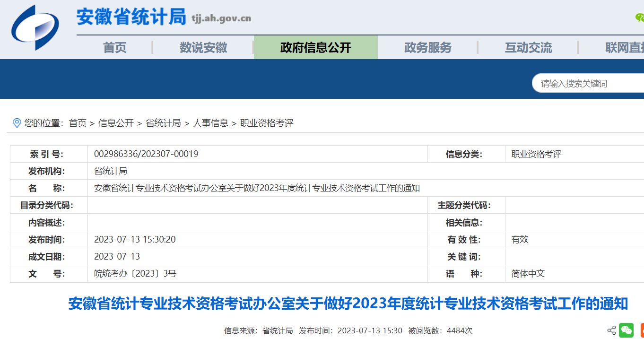Image resolution: width=644 pixels, height=339 pixels.
Task: Select the 政府信息公开 tab
Action: pyautogui.click(x=315, y=48)
